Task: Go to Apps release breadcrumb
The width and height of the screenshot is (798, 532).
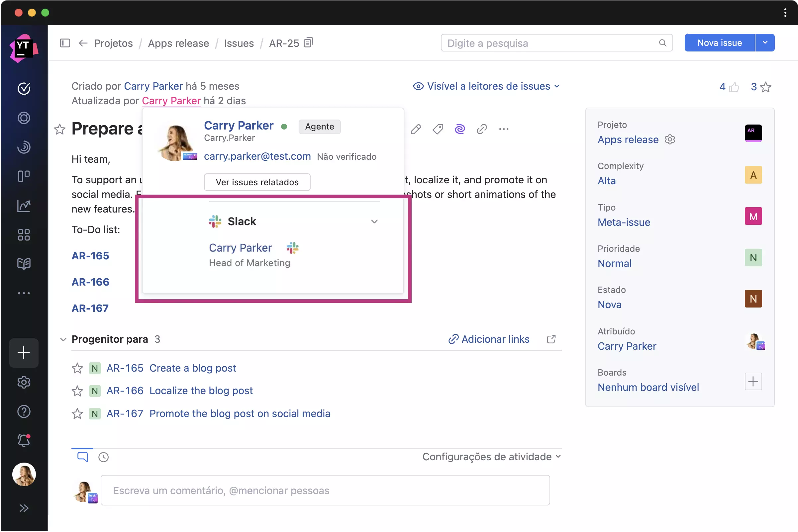Action: coord(178,43)
